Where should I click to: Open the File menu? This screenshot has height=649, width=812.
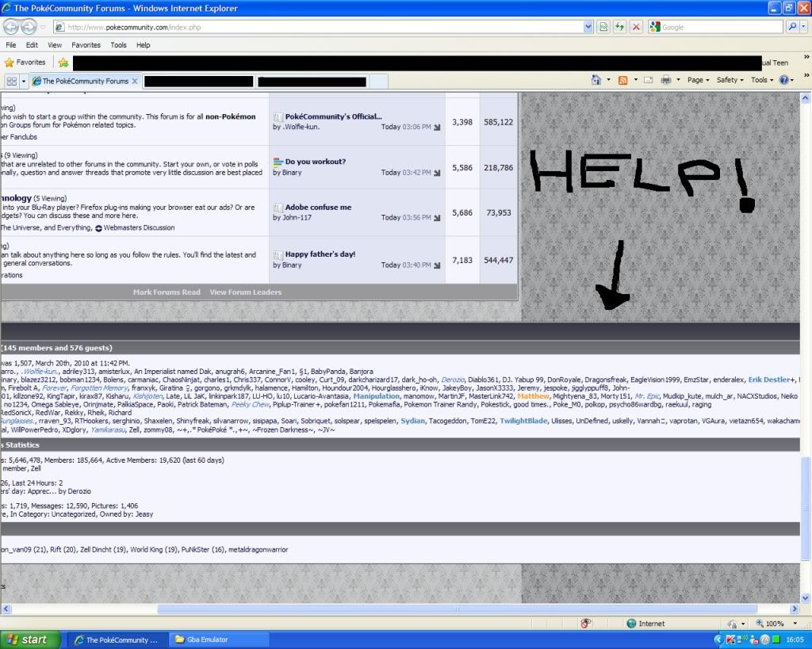point(11,45)
